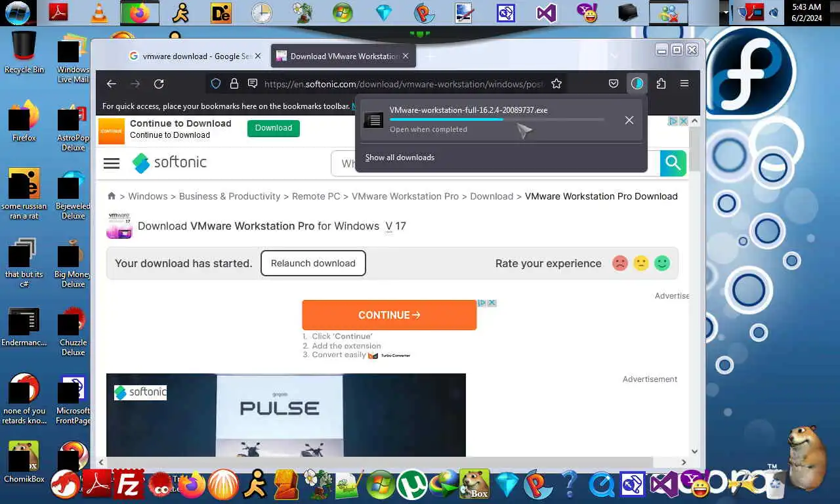The image size is (840, 504).
Task: Open the Windows breadcrumb link
Action: coord(148,196)
